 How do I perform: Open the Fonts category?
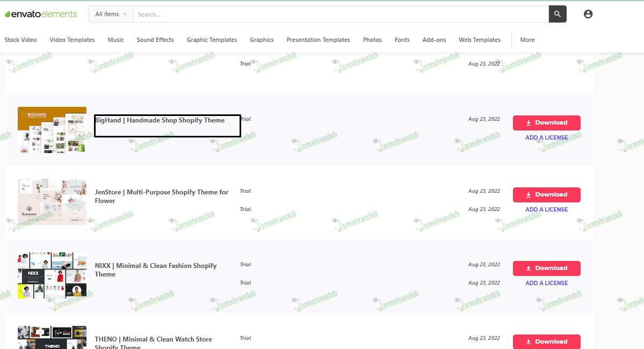point(402,40)
